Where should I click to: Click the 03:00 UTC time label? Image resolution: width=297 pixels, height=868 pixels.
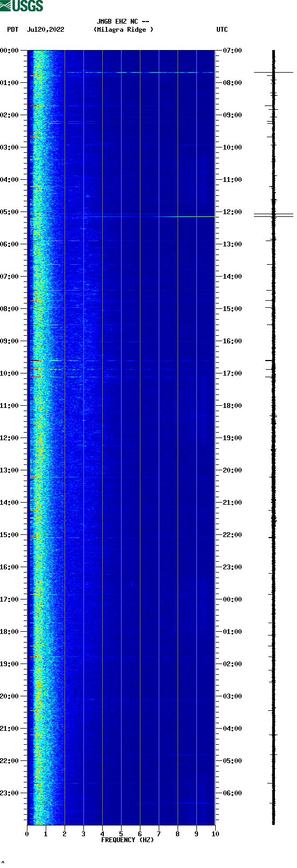232,696
